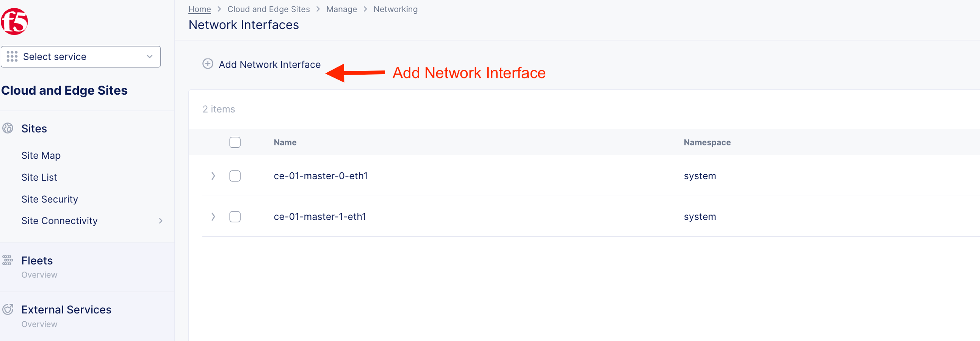Click the Sites globe icon

(8, 128)
